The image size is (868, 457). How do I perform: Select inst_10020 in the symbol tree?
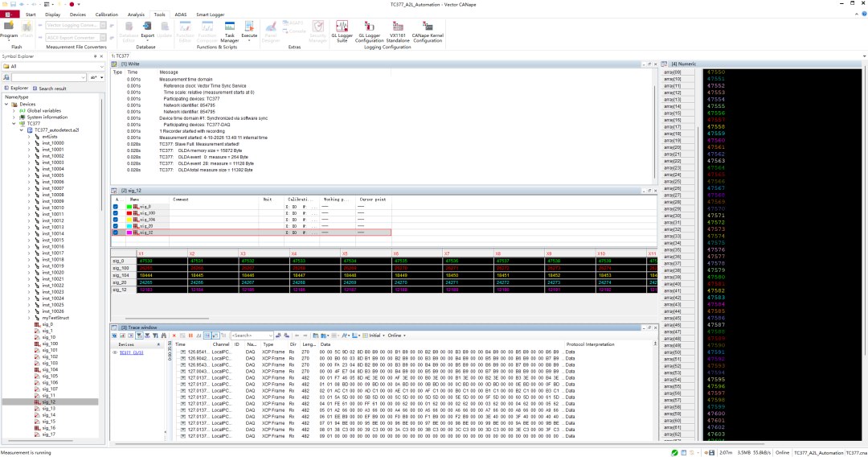(52, 273)
